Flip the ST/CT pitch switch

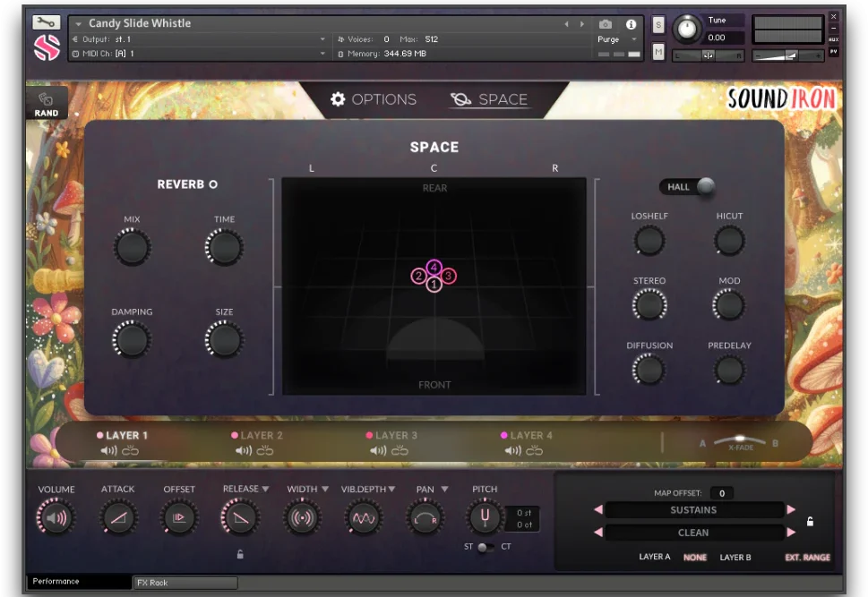coord(485,547)
